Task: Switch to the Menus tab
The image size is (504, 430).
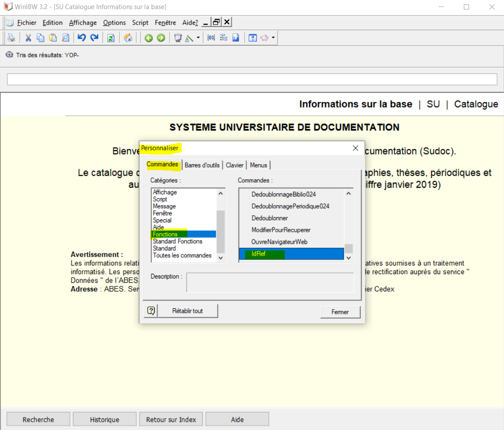Action: pos(258,165)
